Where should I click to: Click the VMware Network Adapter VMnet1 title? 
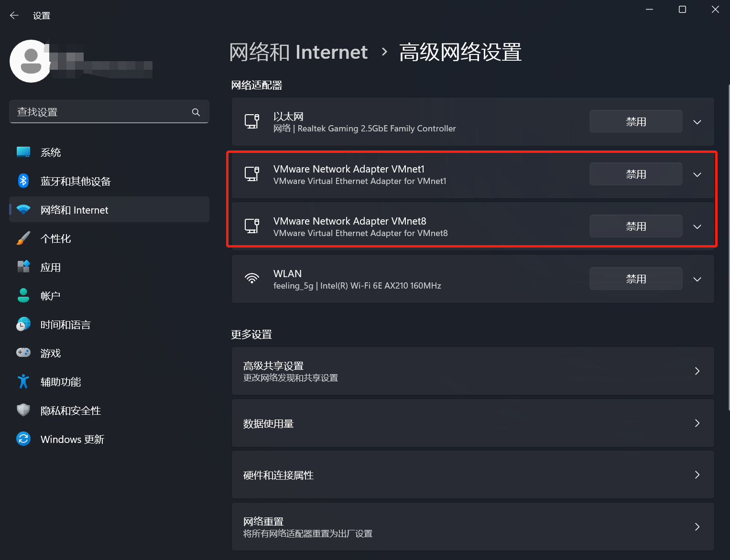point(349,169)
